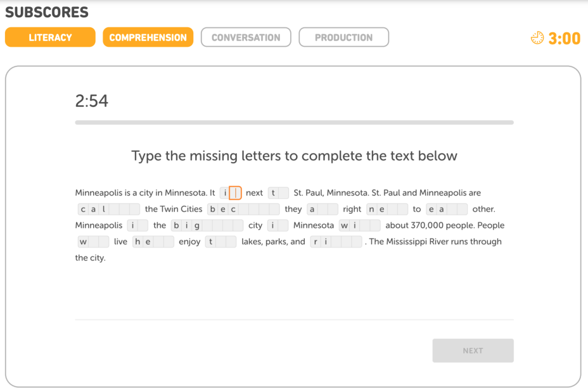Click the active blank after 'It i'

(235, 193)
